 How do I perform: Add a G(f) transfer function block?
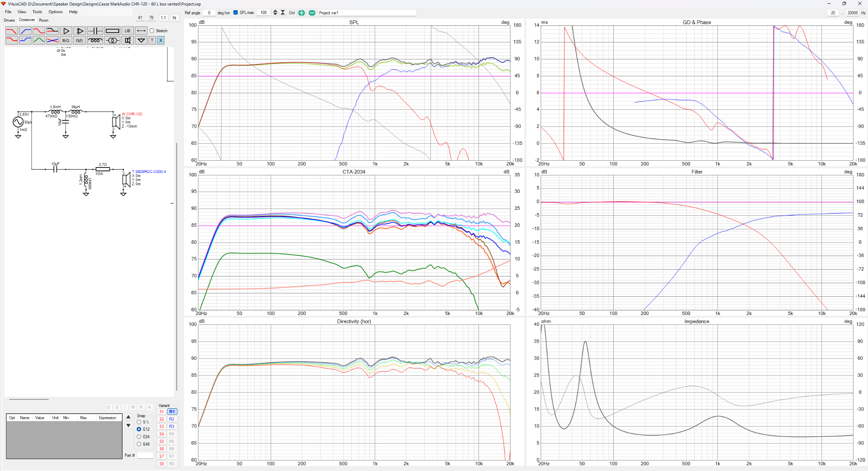click(x=80, y=40)
